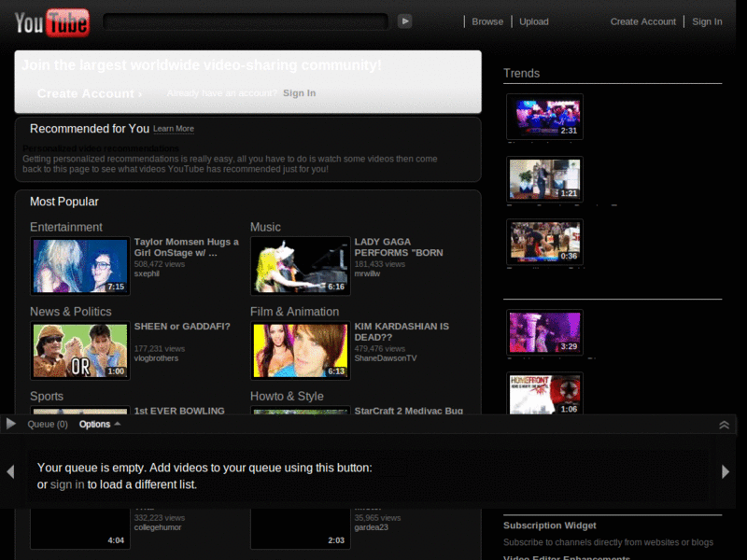Viewport: 747px width, 560px height.
Task: Open the ShaneDawsonTV channel link
Action: tap(386, 358)
